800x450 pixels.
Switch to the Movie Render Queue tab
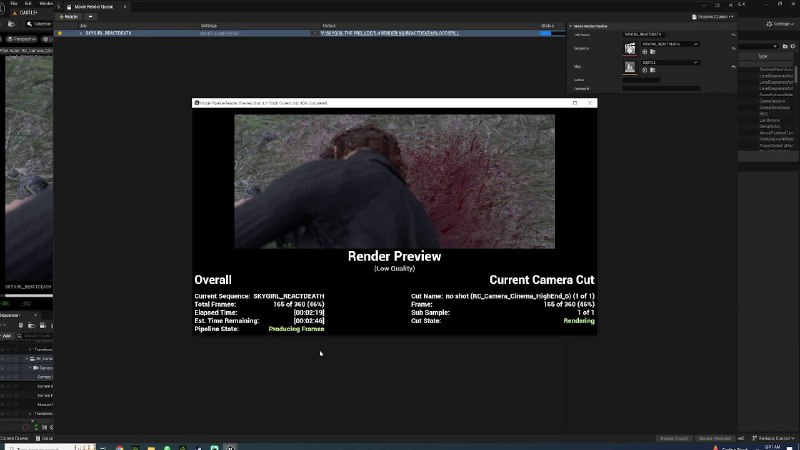pyautogui.click(x=94, y=7)
